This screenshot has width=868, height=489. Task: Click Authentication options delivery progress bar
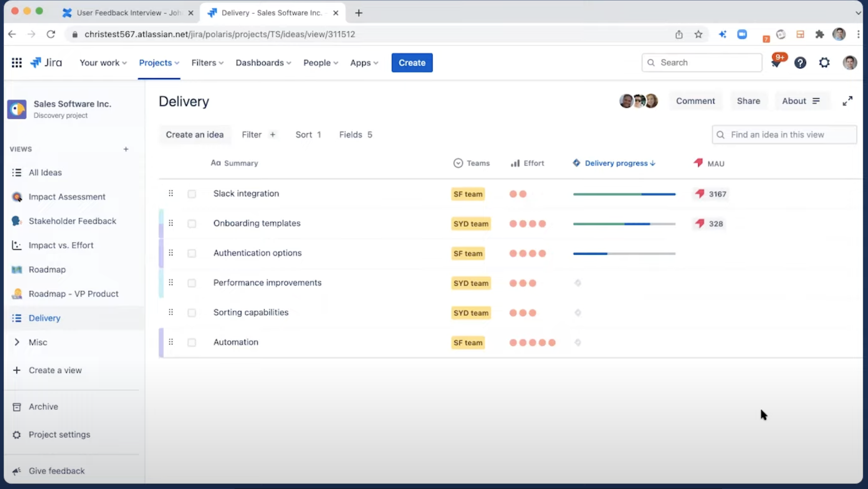tap(624, 254)
